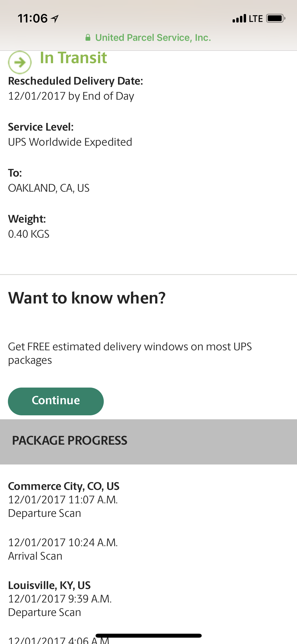
Task: Tap the In Transit status heading
Action: coord(73,58)
